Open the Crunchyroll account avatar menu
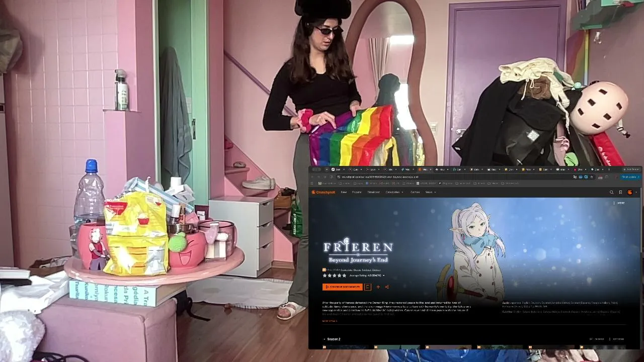The width and height of the screenshot is (644, 362). click(630, 192)
